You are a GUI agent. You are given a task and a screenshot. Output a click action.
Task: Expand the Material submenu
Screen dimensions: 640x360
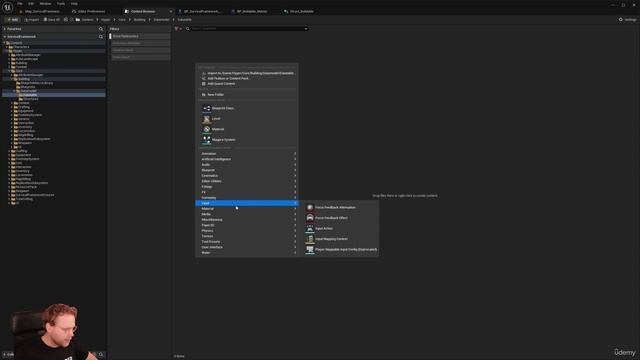[x=247, y=209]
